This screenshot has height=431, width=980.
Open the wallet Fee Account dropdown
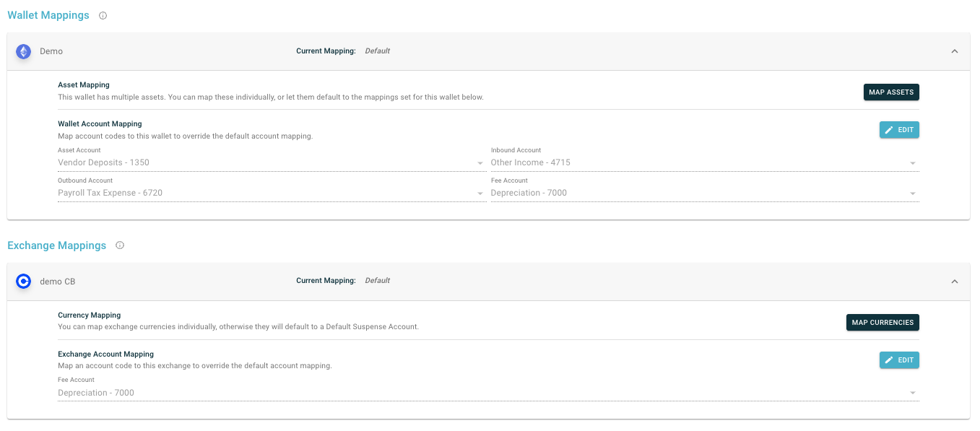pyautogui.click(x=705, y=193)
